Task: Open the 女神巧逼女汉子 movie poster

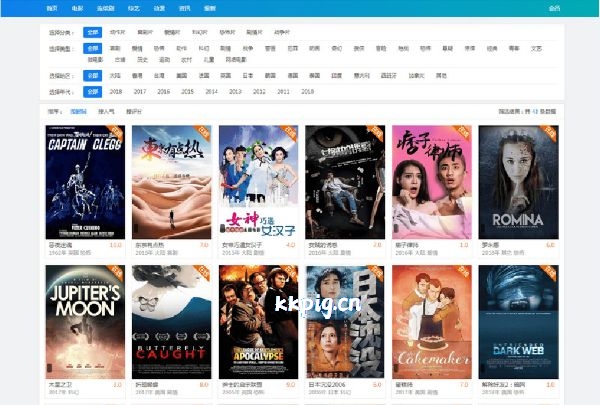Action: [x=258, y=182]
